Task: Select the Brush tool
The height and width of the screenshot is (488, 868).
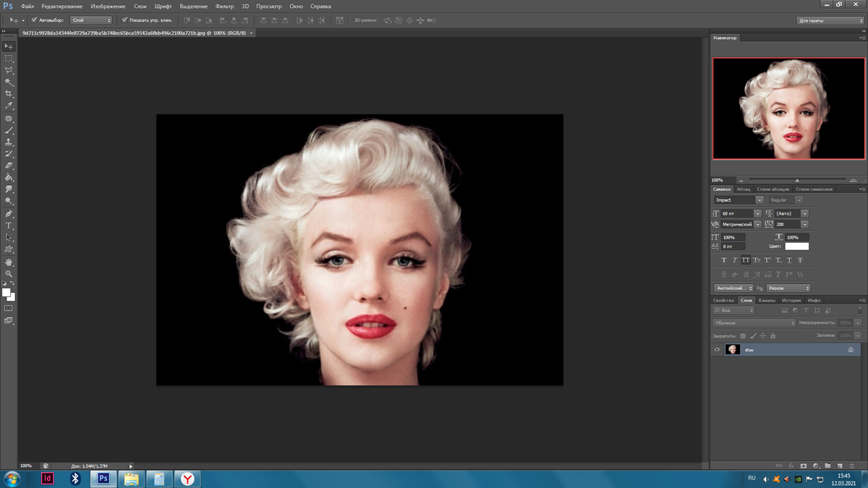Action: (9, 130)
